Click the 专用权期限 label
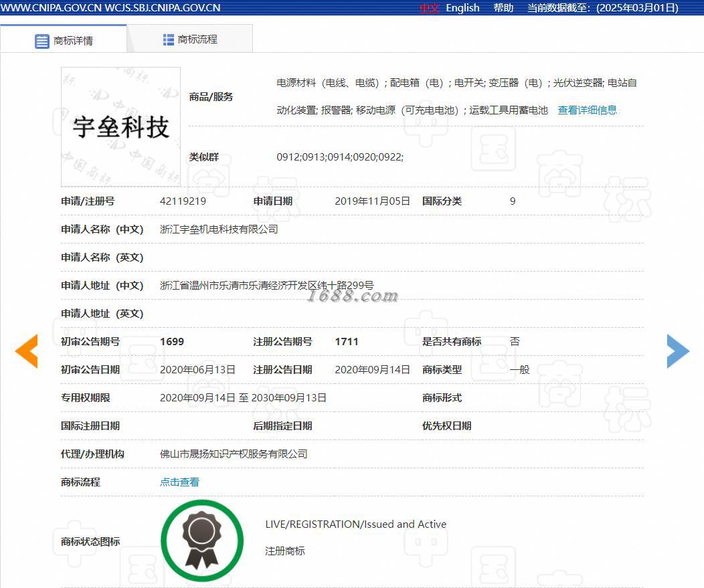 (x=85, y=397)
